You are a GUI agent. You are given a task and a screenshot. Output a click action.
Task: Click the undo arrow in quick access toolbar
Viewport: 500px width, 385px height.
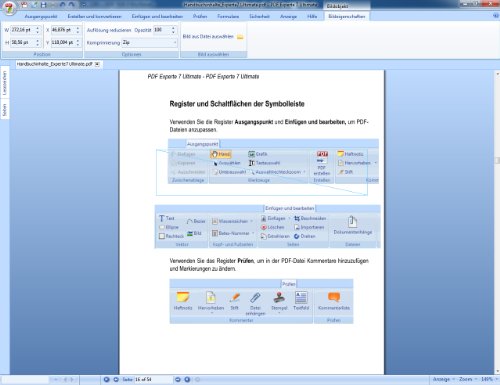point(62,5)
